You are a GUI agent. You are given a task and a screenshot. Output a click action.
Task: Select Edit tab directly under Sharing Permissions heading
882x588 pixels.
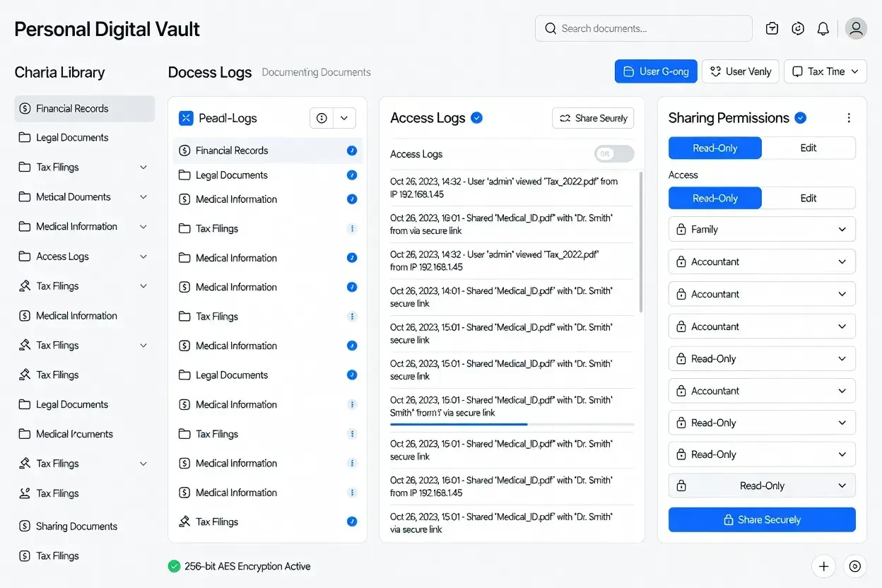click(x=808, y=148)
